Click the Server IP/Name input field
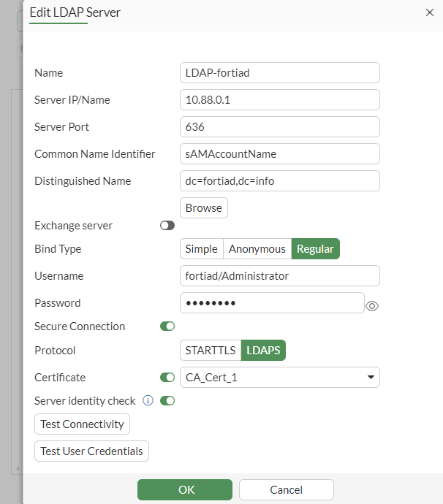Screen dimensions: 443x504 tap(279, 100)
